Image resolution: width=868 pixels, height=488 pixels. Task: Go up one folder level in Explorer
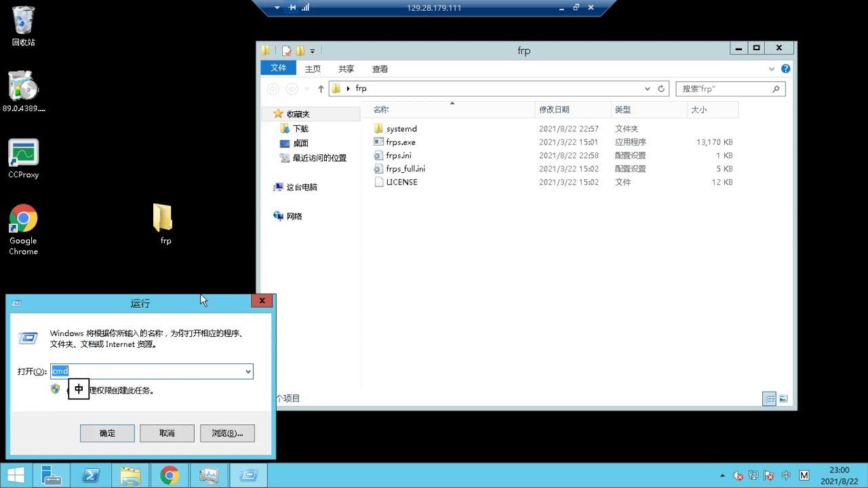point(321,89)
